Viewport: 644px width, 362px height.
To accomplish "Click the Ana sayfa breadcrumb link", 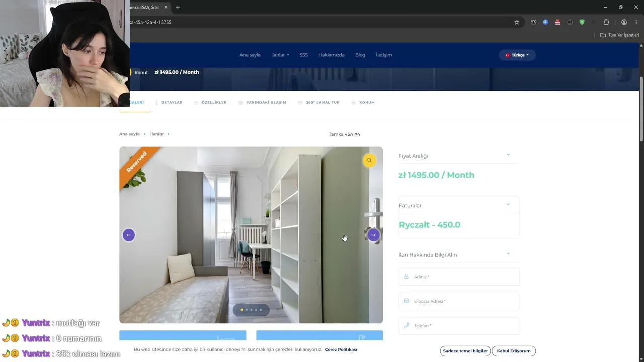I will pos(129,134).
